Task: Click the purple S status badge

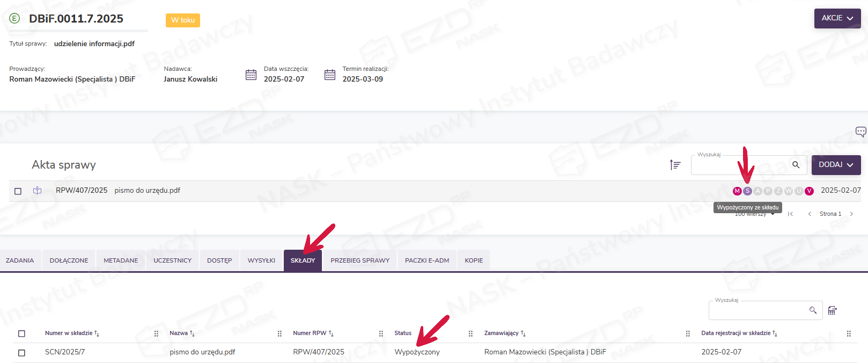Action: pos(747,191)
